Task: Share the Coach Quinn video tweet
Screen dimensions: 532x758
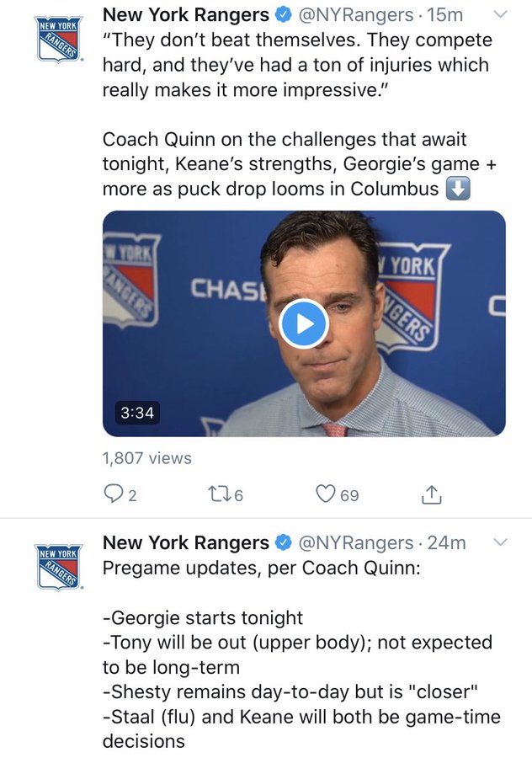Action: click(432, 494)
